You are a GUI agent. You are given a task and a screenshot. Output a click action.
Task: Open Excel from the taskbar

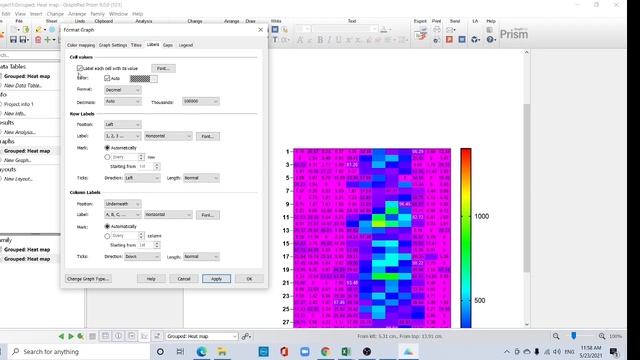click(346, 351)
